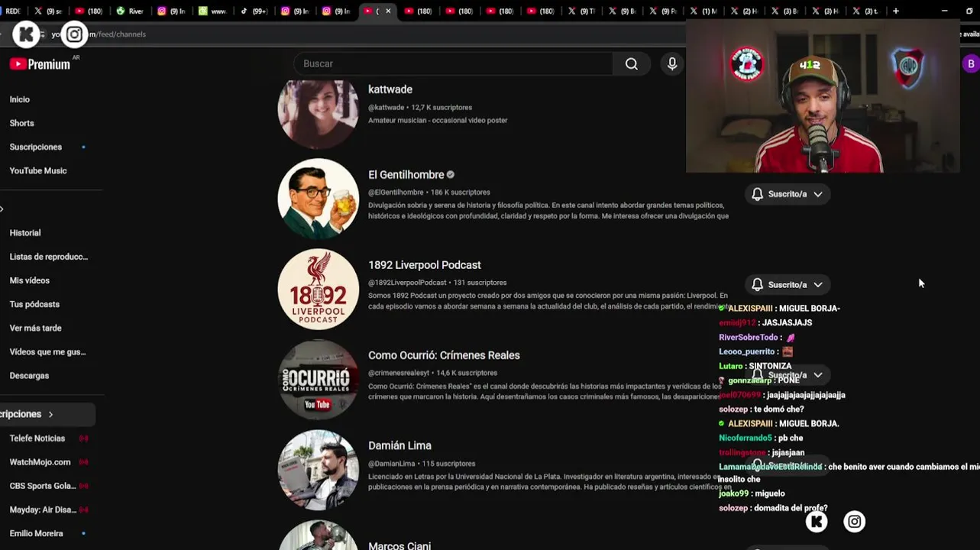Open the Damián Lima channel avatar

click(x=318, y=470)
